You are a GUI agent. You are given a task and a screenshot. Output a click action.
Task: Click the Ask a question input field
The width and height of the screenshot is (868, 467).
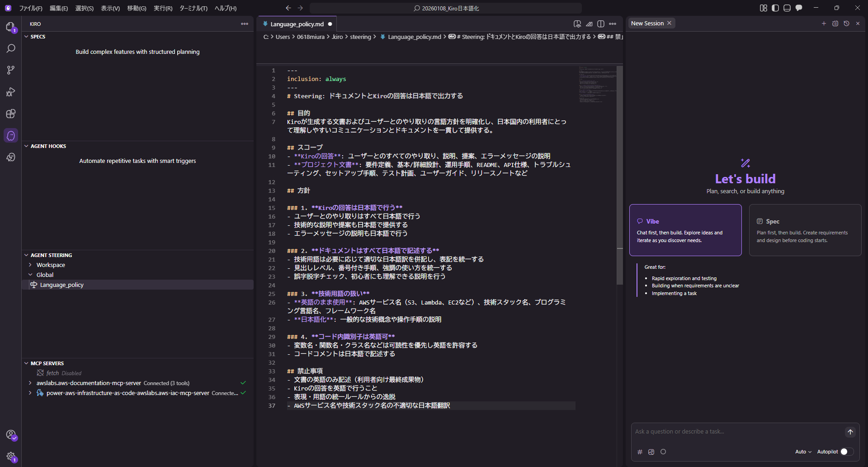click(723, 431)
